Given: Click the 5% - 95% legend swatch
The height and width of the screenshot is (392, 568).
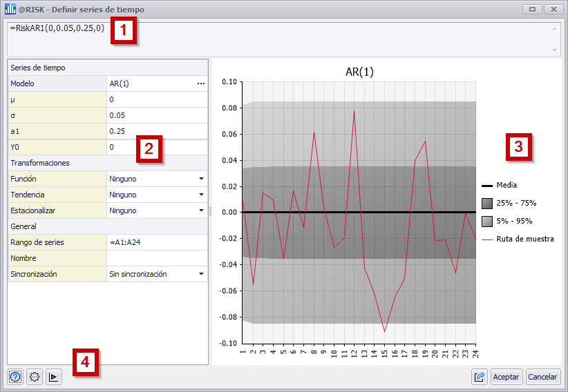Looking at the screenshot, I should coord(487,221).
